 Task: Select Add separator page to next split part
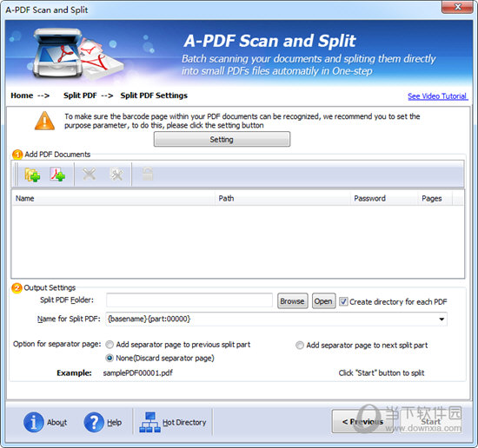(300, 345)
